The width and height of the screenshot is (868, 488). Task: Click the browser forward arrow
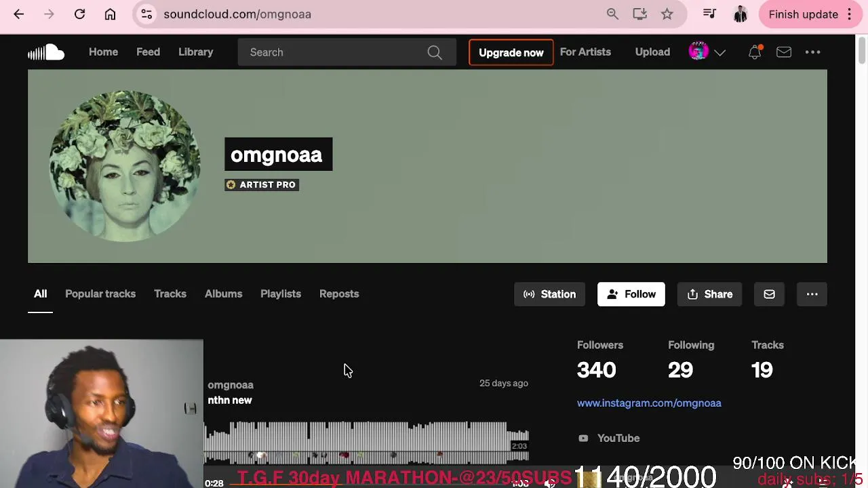click(x=49, y=14)
